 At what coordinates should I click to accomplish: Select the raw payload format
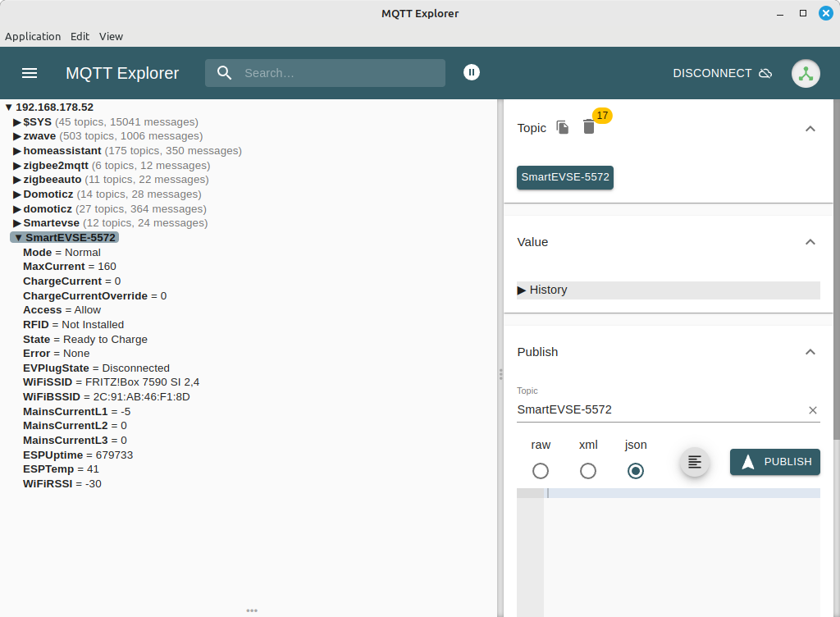tap(541, 471)
